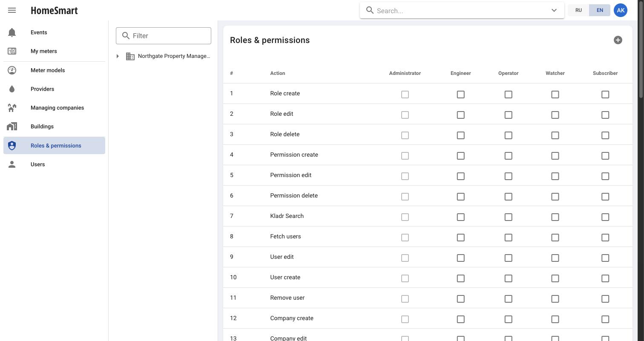
Task: Enable Role create for Engineer
Action: pos(460,95)
